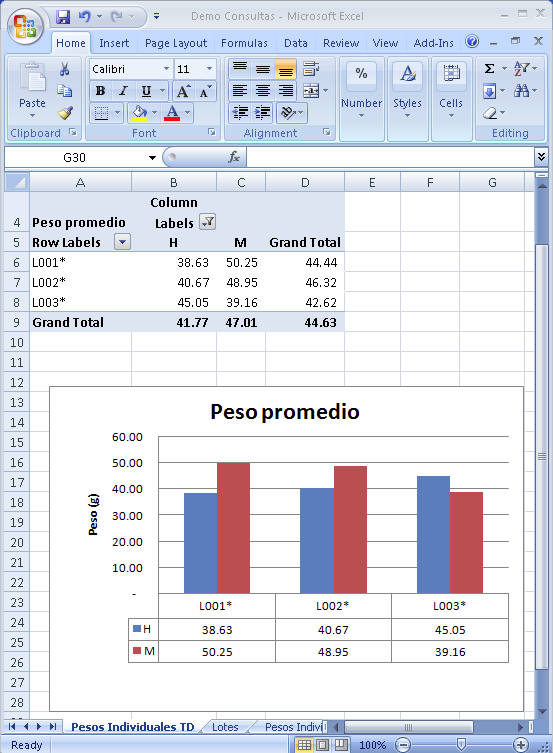Set Bottom Align vertical alignment
The image size is (553, 753).
tap(285, 69)
